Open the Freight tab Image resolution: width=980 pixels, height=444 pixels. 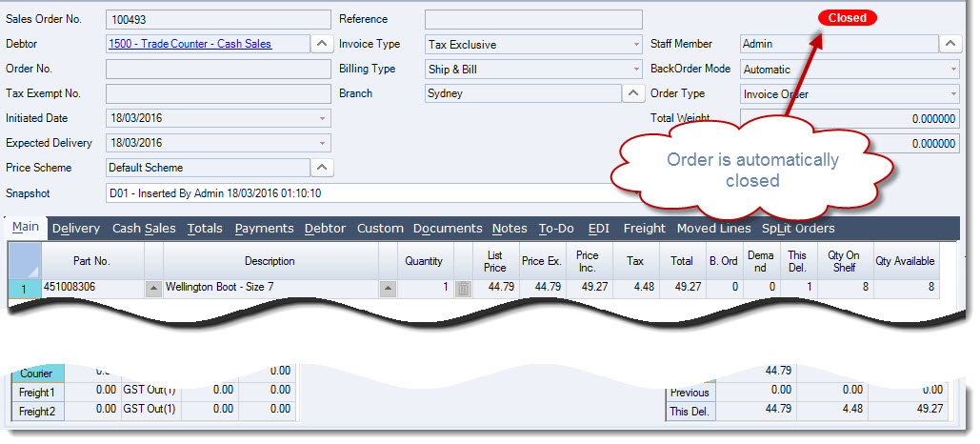coord(645,229)
